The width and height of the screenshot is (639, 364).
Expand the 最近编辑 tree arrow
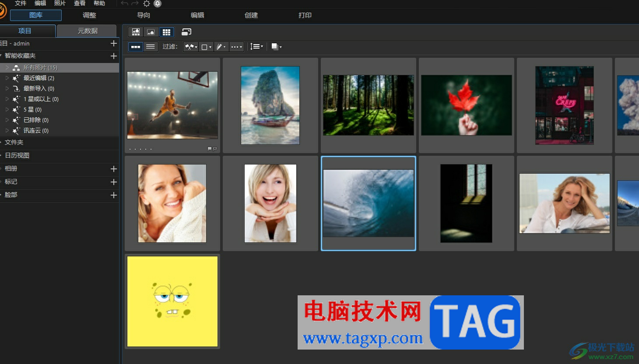[x=7, y=78]
